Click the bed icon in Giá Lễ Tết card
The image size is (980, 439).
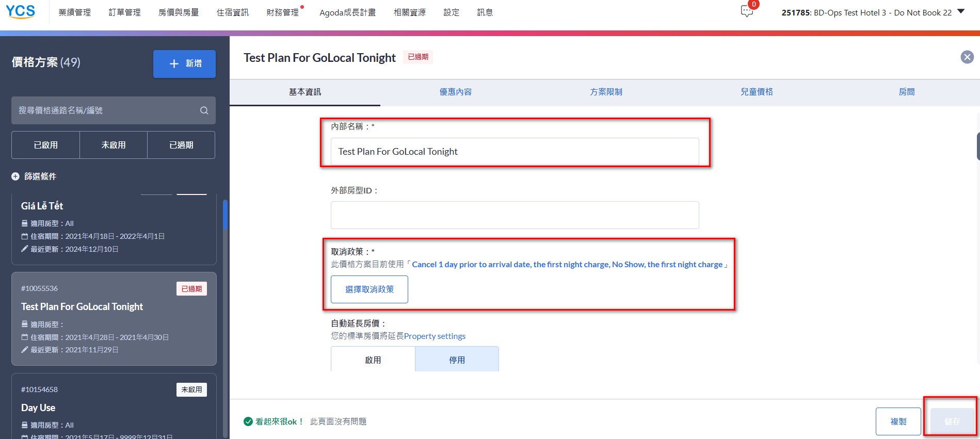click(24, 223)
